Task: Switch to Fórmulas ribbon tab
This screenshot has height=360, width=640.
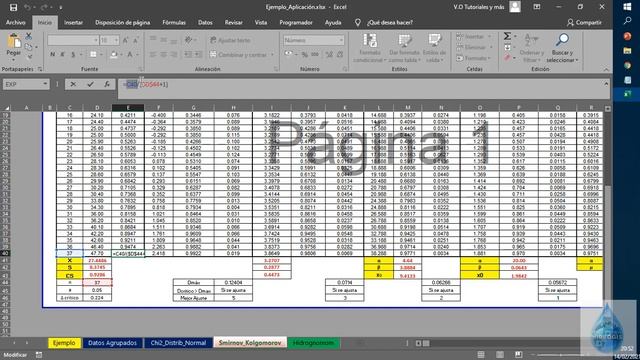Action: (x=174, y=22)
